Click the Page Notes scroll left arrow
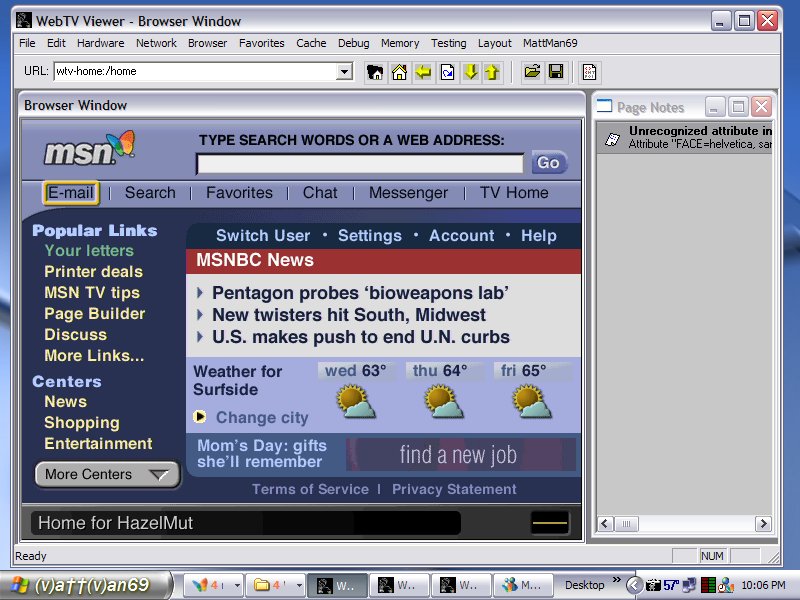800x600 pixels. [x=606, y=524]
